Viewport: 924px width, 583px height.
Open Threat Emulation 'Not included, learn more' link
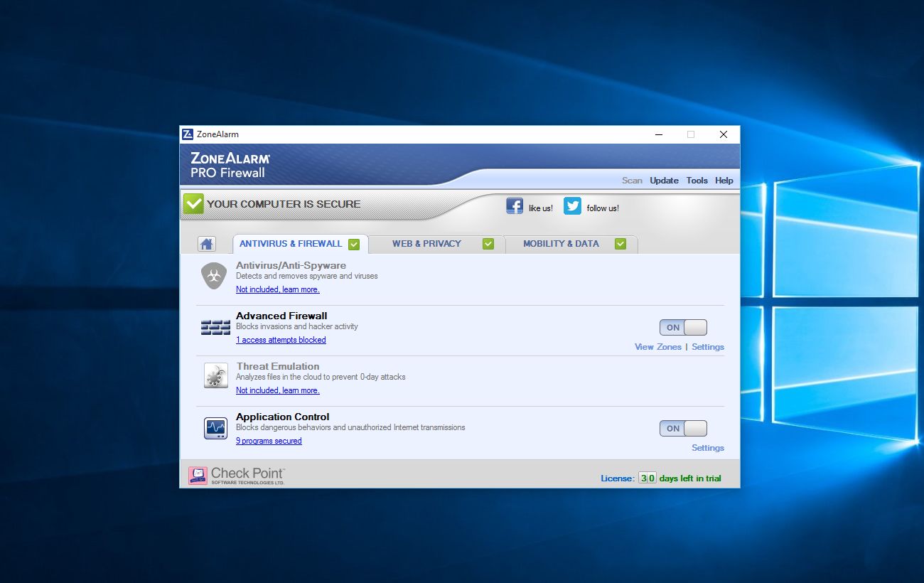[x=278, y=390]
